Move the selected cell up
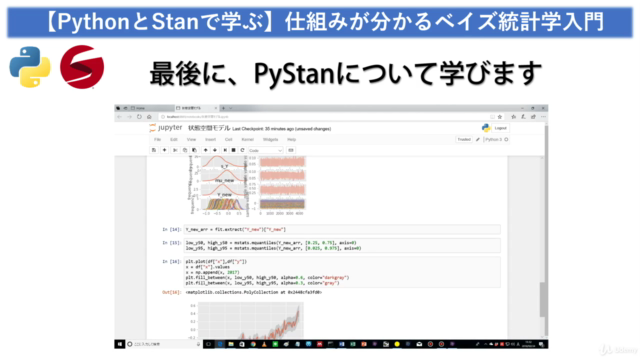640x360 pixels. tap(205, 150)
